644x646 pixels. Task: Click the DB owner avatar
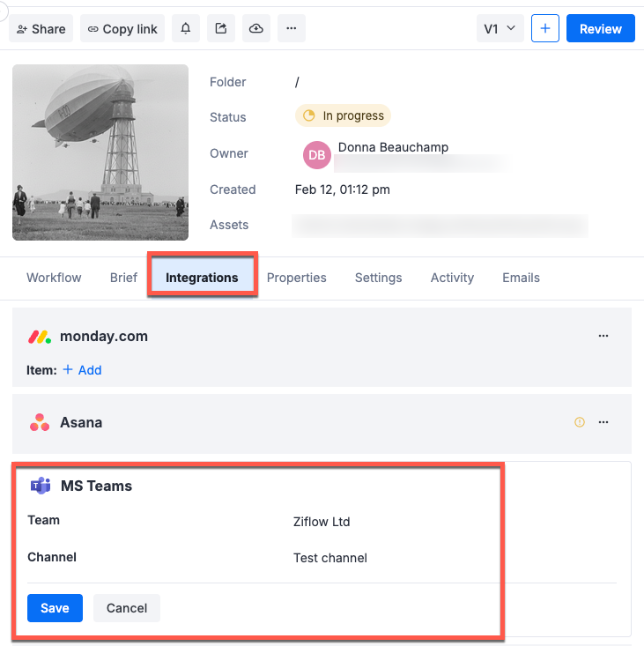317,155
